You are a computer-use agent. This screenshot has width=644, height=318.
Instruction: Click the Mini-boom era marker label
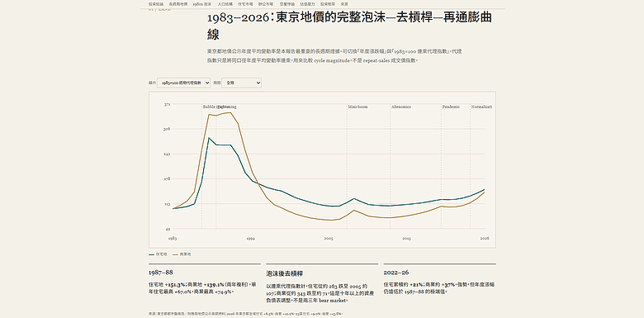pyautogui.click(x=358, y=107)
